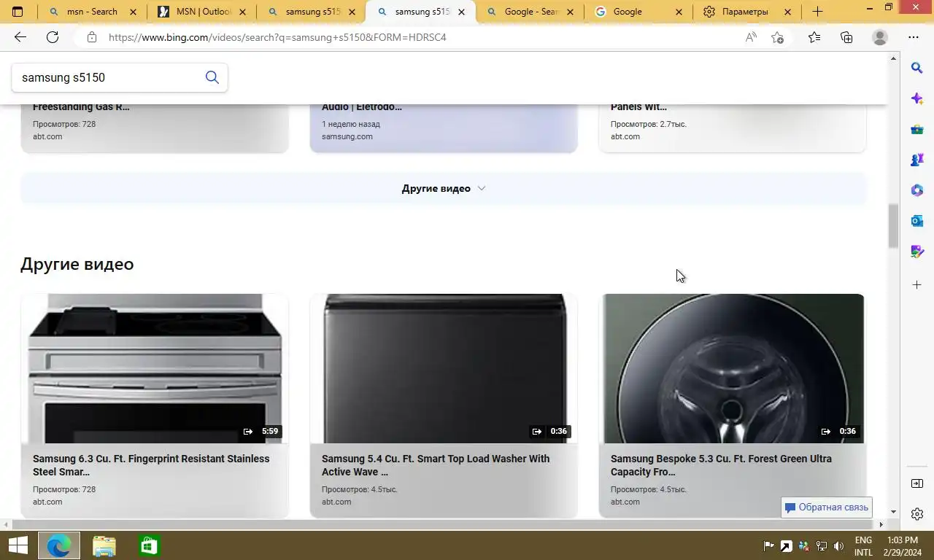Open Read aloud icon in address bar
This screenshot has width=934, height=560.
click(751, 37)
